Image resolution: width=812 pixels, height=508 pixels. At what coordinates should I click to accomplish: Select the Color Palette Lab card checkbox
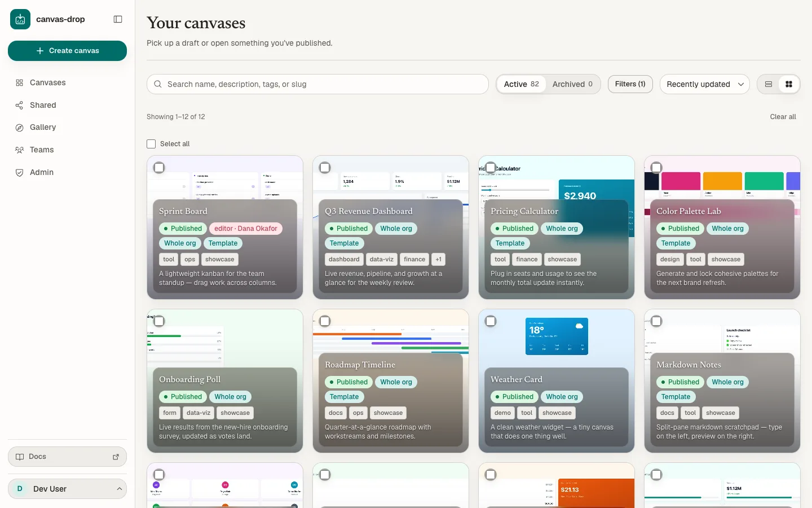[x=656, y=168]
